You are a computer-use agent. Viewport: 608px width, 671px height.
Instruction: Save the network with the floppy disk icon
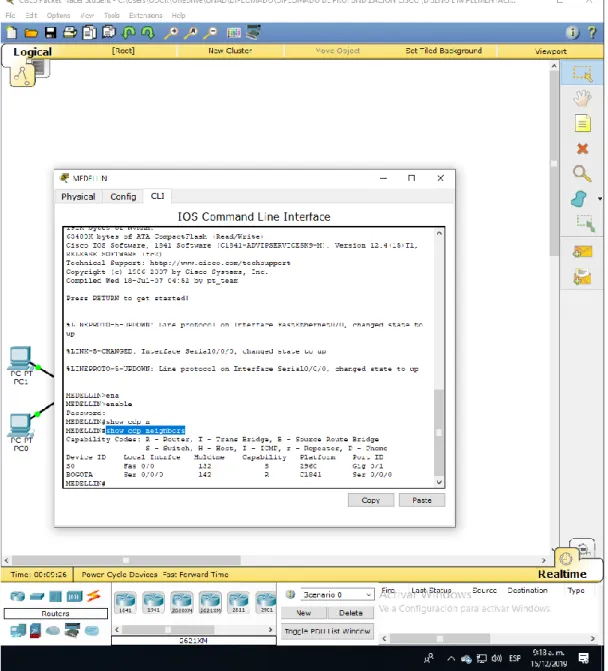click(50, 33)
